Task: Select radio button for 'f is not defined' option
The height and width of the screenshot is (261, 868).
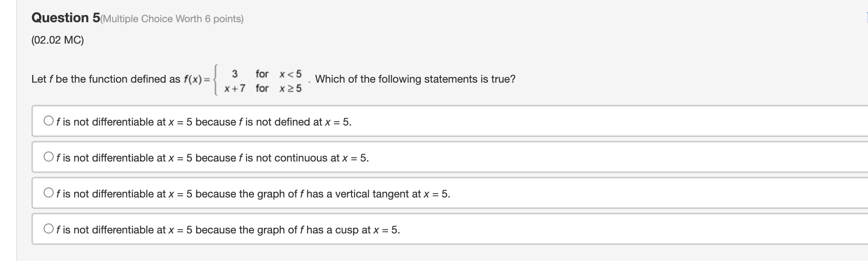Action: click(x=48, y=121)
